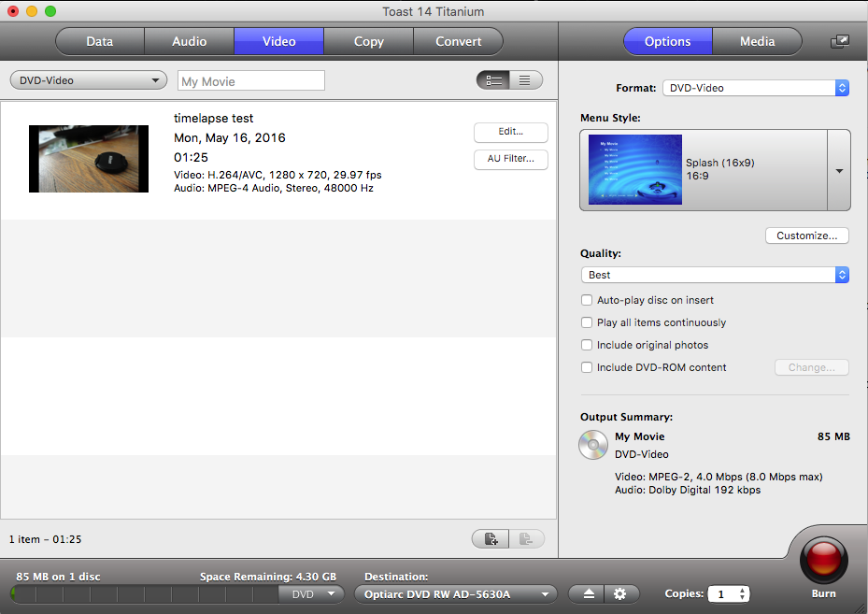This screenshot has height=614, width=868.
Task: Tick Include original photos checkbox
Action: coord(587,345)
